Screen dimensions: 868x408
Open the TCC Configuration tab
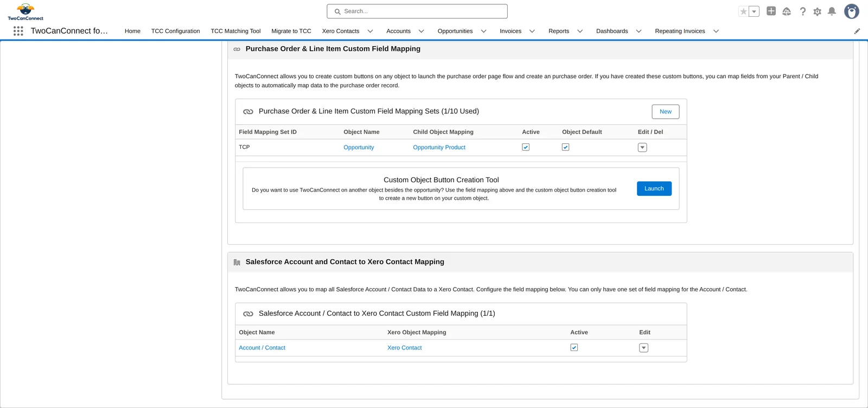pos(176,31)
